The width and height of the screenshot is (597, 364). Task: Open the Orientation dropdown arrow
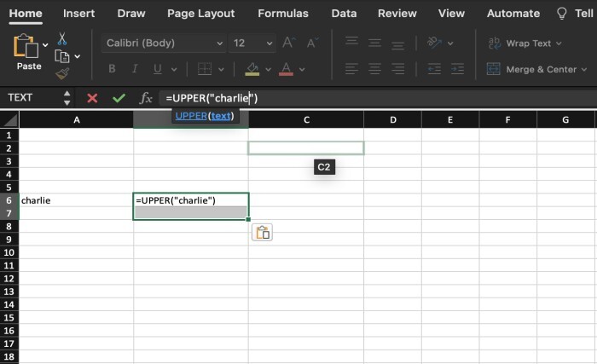(450, 43)
